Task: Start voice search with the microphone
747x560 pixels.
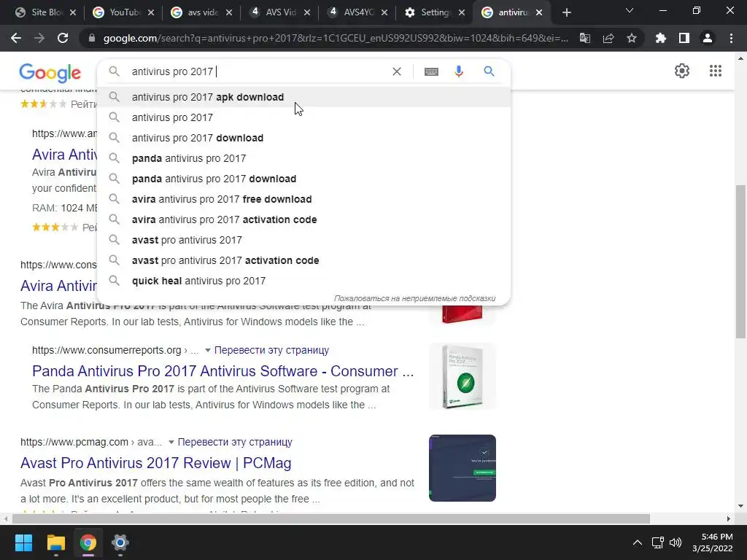Action: 459,71
